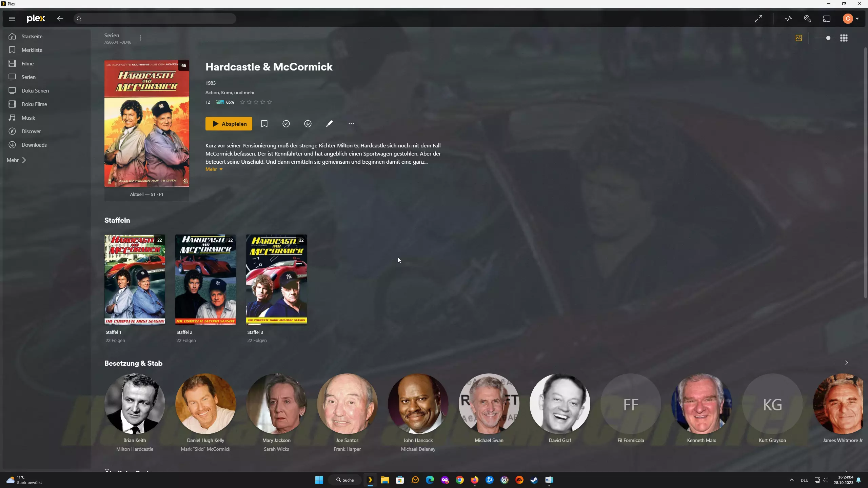Click the Plex logo
Screen dimensions: 868x488
(x=36, y=19)
